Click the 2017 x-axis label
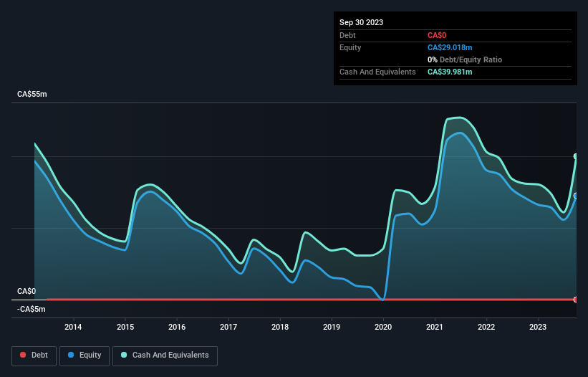This screenshot has height=377, width=588. 228,327
